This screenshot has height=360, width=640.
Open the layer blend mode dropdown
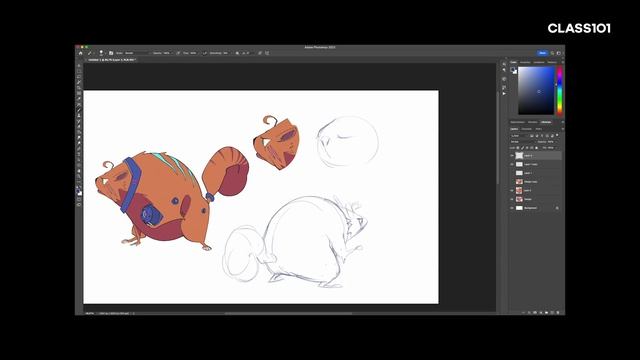[x=522, y=142]
